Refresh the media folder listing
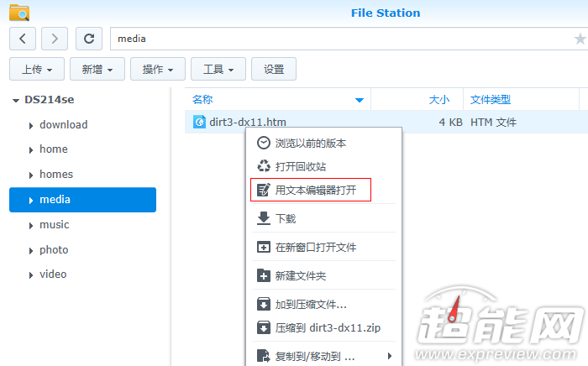 pyautogui.click(x=89, y=39)
